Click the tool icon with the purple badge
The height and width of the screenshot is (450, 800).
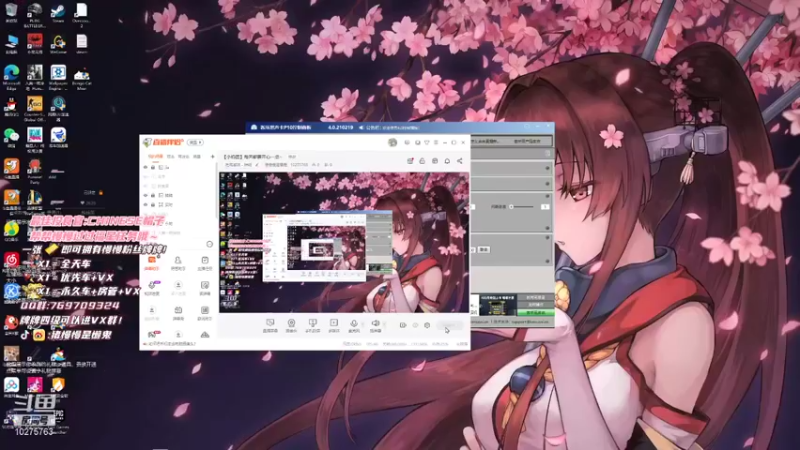tap(152, 285)
